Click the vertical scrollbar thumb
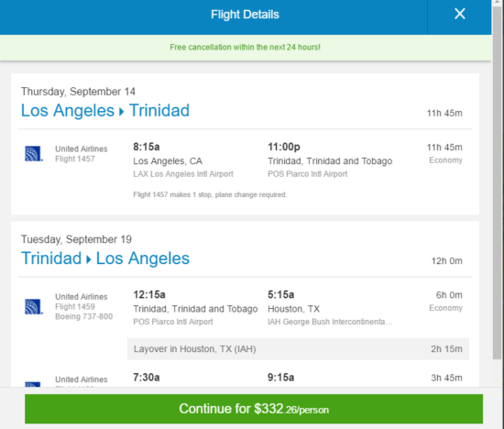Image resolution: width=504 pixels, height=429 pixels. coord(498,180)
